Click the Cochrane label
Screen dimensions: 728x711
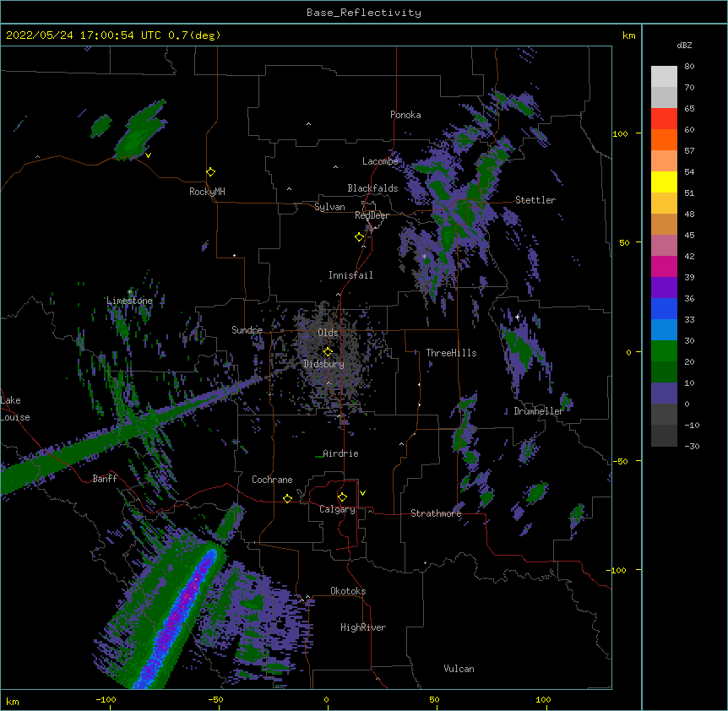point(272,480)
